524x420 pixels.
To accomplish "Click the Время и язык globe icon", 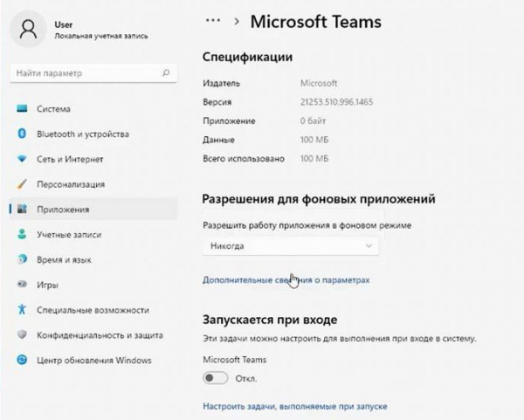I will [x=22, y=259].
